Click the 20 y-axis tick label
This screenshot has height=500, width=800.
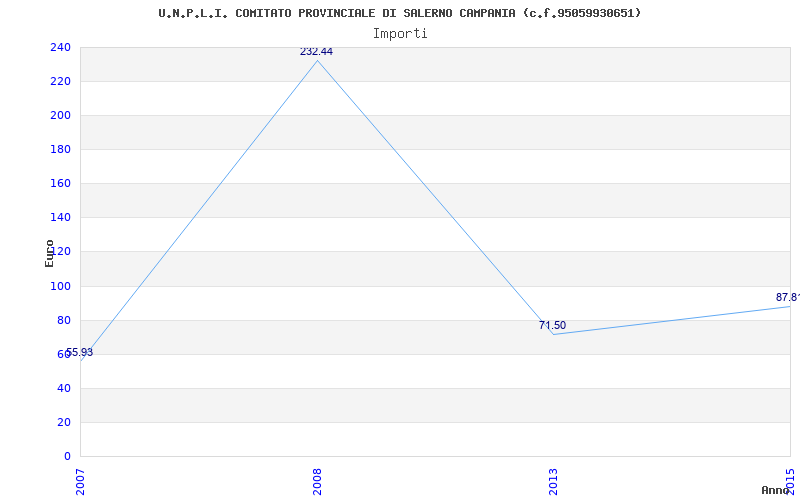(63, 422)
